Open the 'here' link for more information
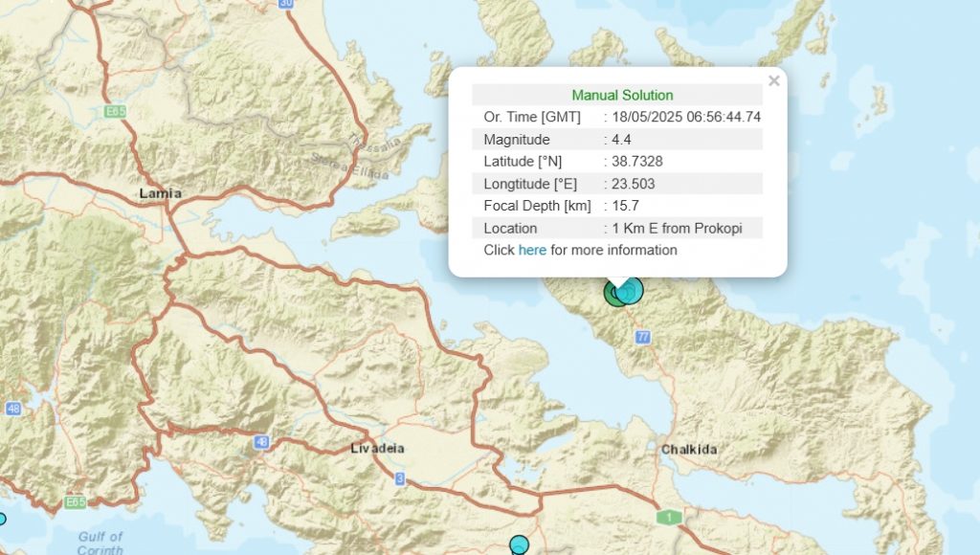The height and width of the screenshot is (555, 980). tap(532, 251)
